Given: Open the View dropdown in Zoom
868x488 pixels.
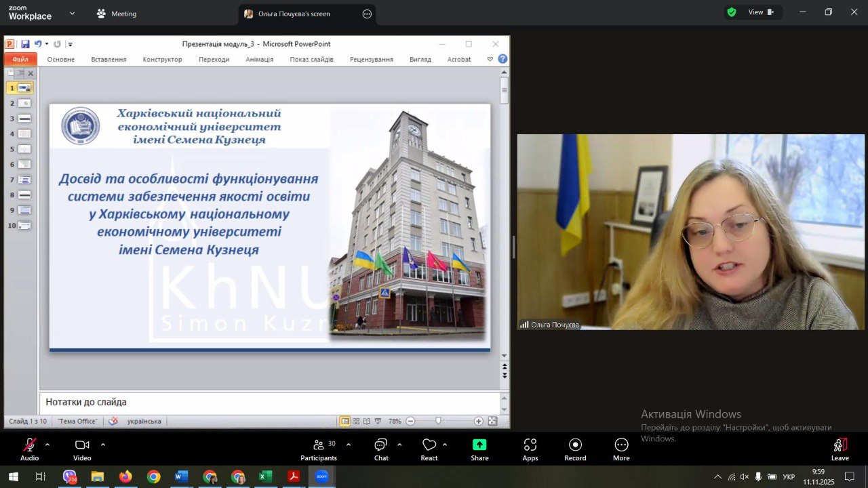Looking at the screenshot, I should [760, 12].
